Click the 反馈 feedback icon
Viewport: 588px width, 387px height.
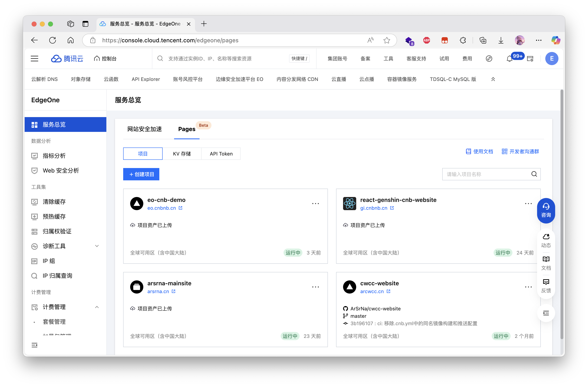(546, 286)
